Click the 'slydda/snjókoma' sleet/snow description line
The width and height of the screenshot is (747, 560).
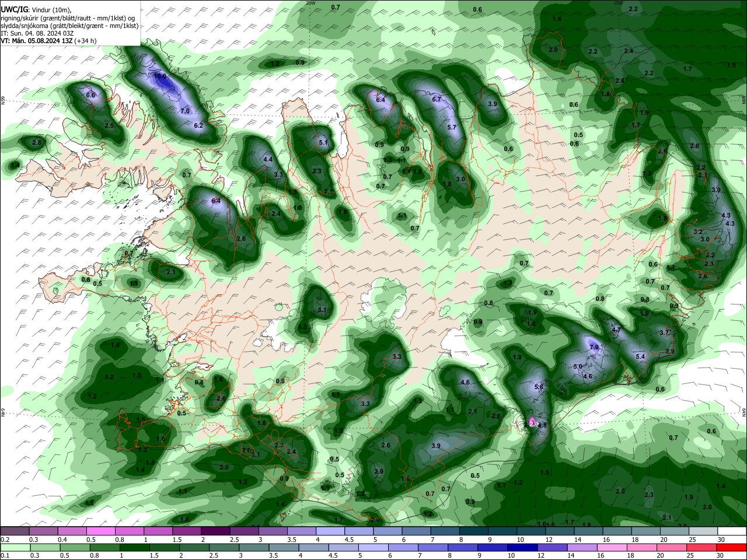click(69, 26)
